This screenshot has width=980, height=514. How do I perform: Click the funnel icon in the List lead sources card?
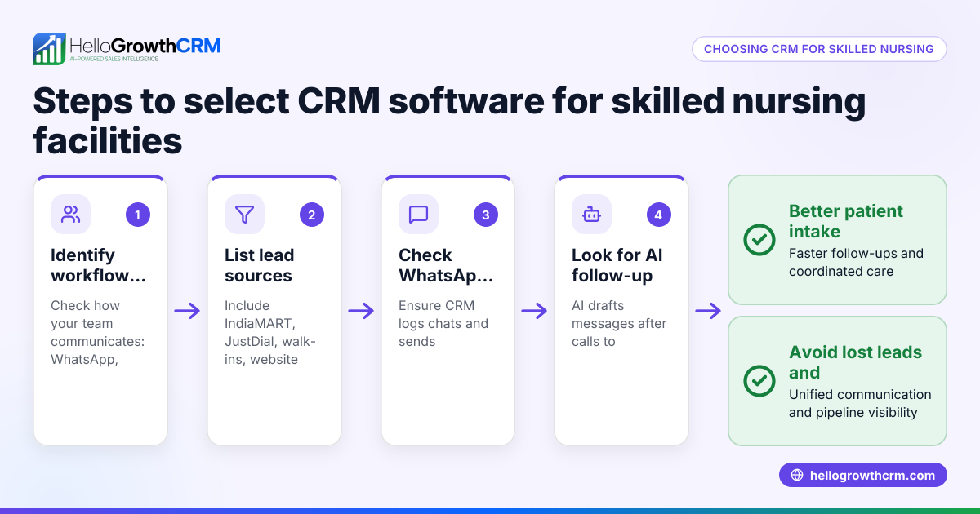click(244, 215)
